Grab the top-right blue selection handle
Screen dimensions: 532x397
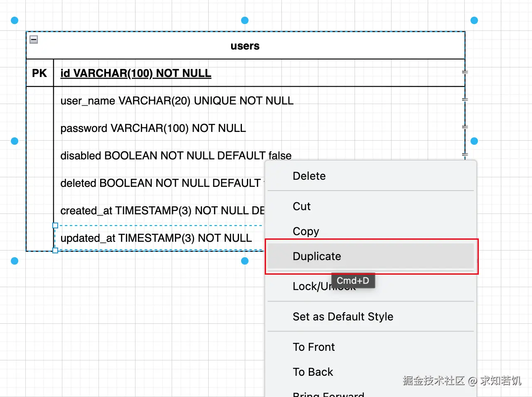[x=474, y=20]
